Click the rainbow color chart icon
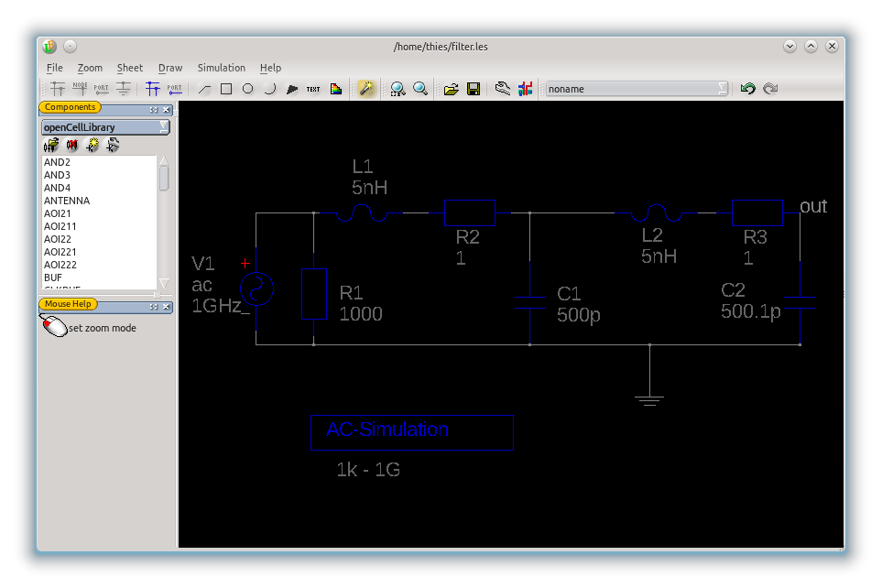The image size is (882, 588). click(336, 89)
